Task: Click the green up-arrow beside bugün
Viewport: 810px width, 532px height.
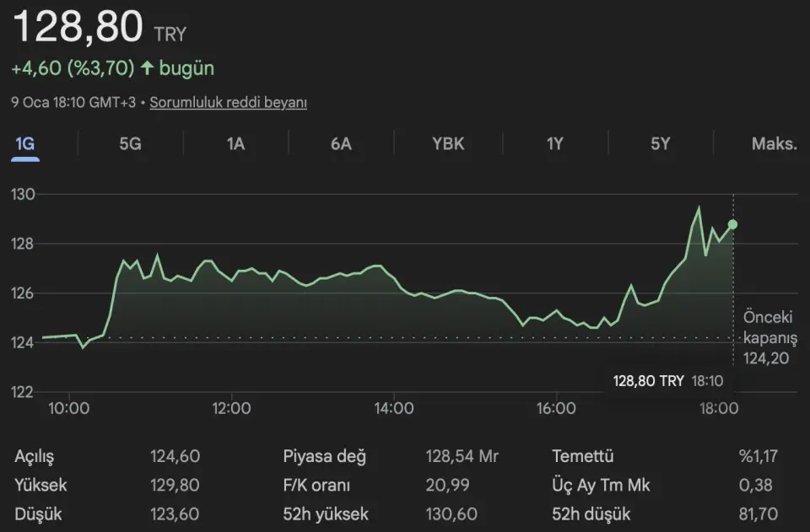Action: point(148,68)
